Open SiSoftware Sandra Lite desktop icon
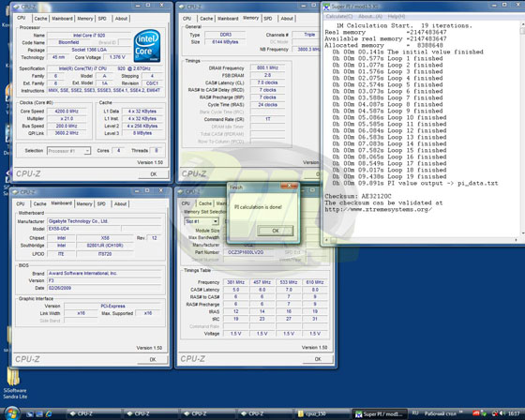 (x=14, y=382)
